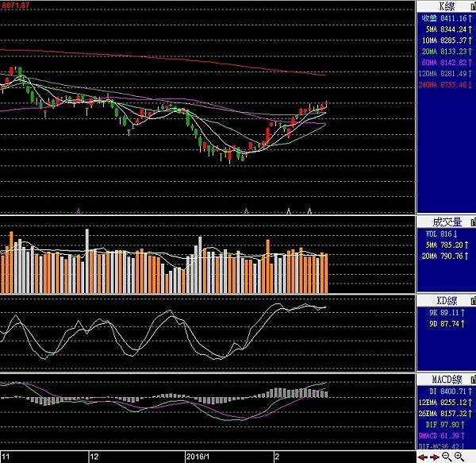
Task: Click the zoom out magnifier icon
Action: (x=447, y=457)
